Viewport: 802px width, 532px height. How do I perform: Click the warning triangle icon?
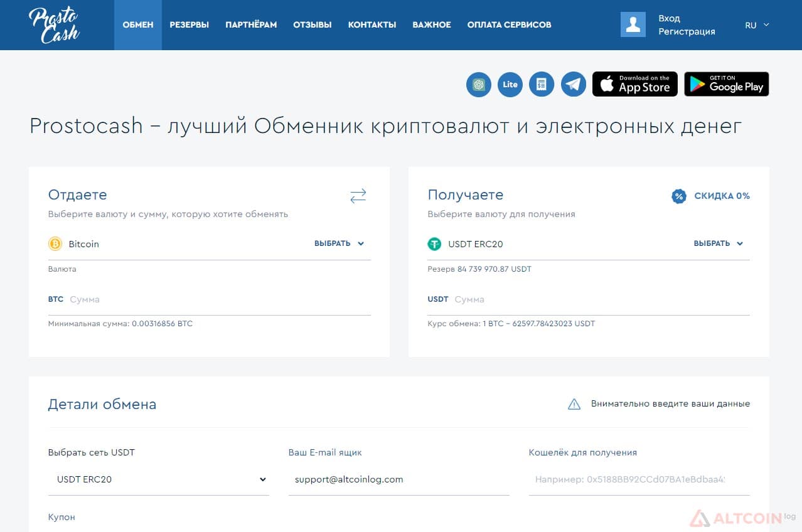click(x=574, y=404)
